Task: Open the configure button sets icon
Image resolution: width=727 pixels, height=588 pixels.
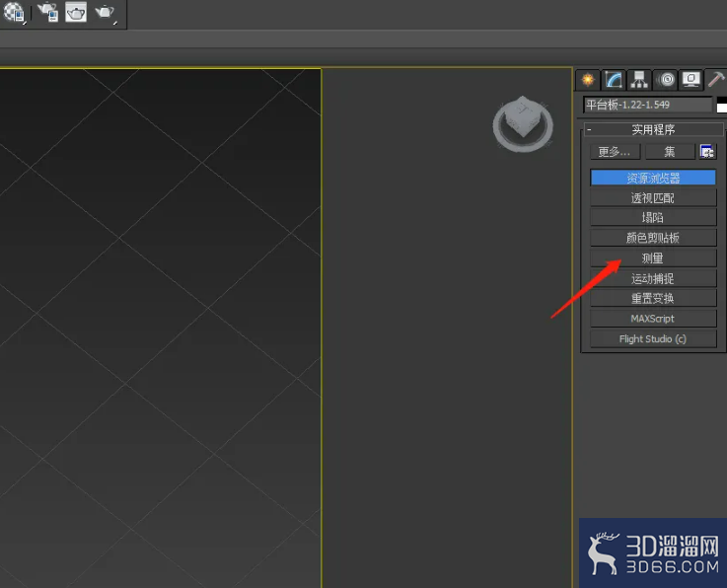Action: click(x=707, y=152)
